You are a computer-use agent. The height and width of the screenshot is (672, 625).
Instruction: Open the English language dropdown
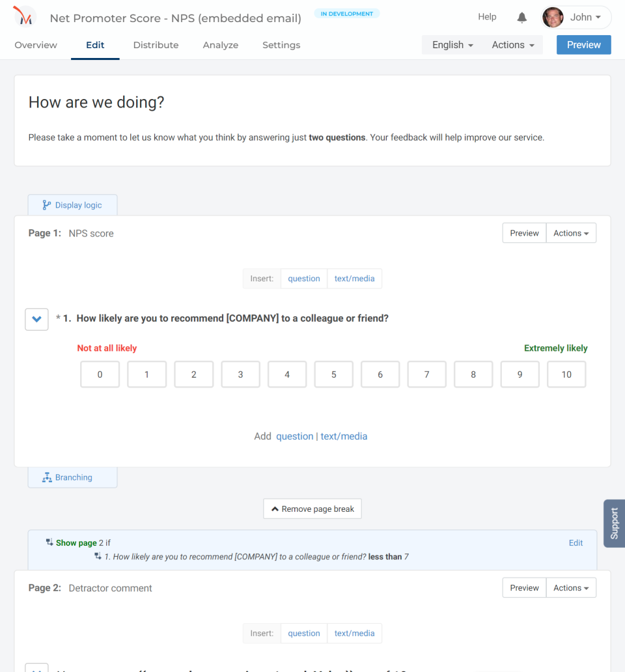point(452,44)
